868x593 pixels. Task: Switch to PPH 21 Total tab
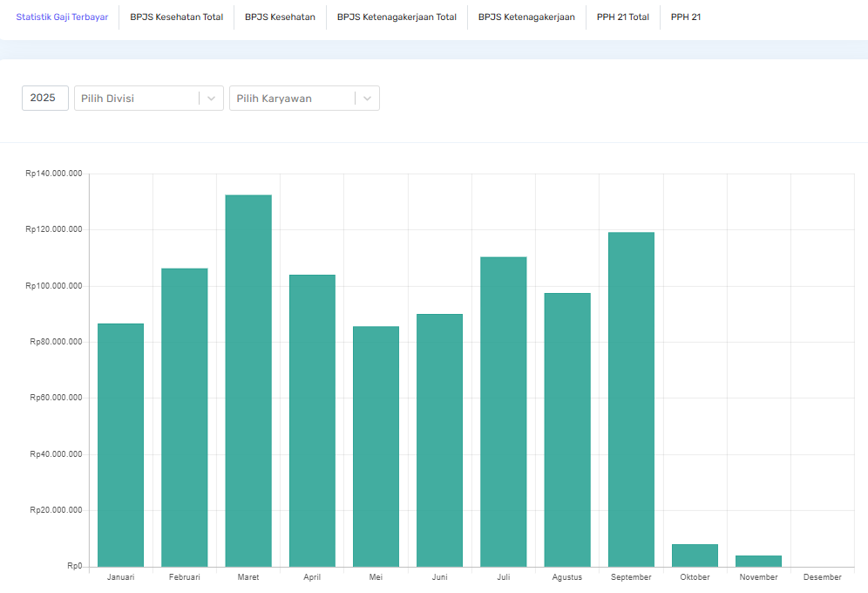622,17
